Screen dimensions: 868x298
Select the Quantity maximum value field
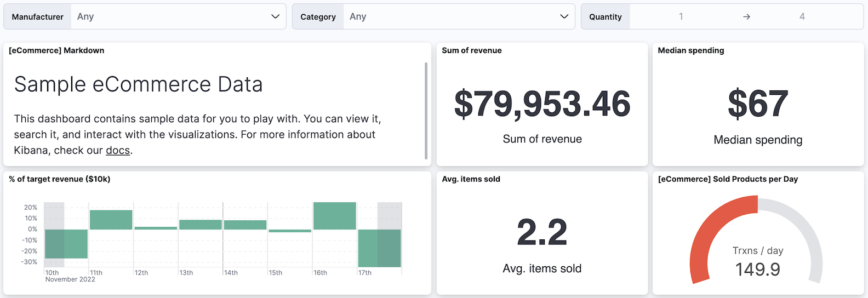(802, 16)
